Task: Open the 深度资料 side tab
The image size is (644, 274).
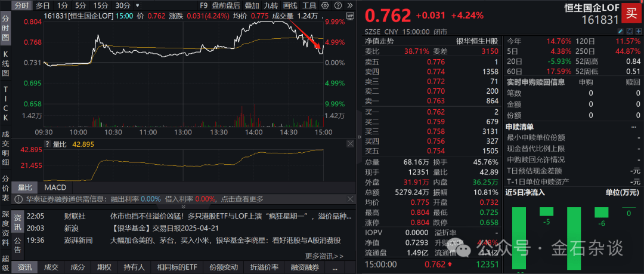Action: coord(5,227)
